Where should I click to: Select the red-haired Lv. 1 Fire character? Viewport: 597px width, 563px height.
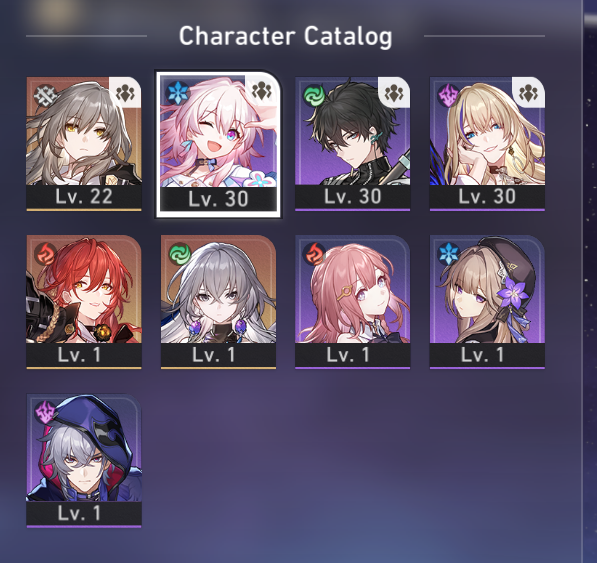84,302
